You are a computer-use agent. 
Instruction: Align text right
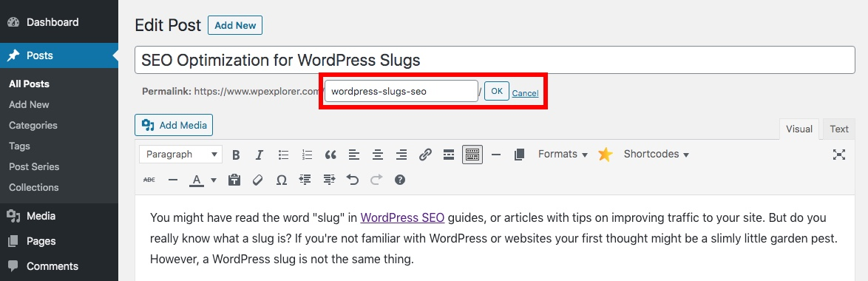coord(401,155)
